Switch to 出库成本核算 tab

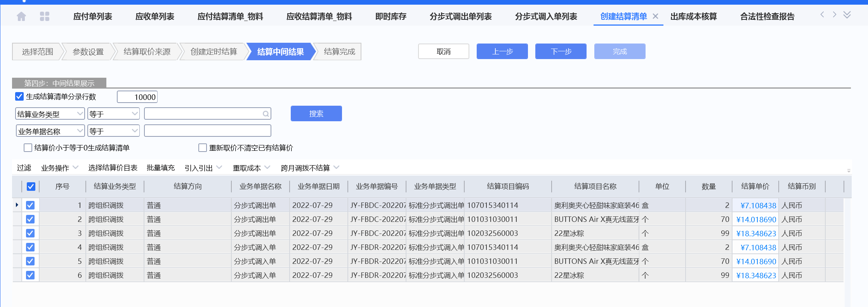point(694,16)
